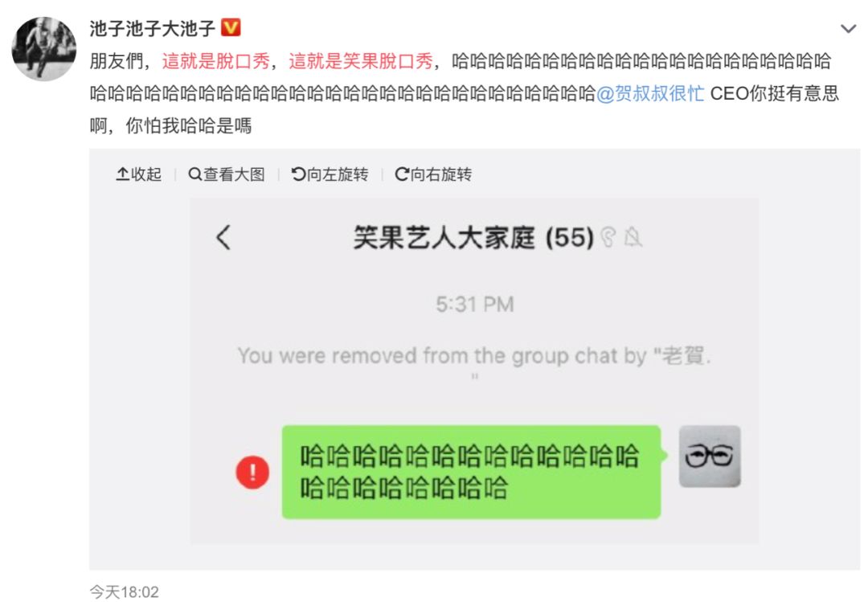
Task: Open the 池子池子大池子 username link
Action: (x=152, y=27)
